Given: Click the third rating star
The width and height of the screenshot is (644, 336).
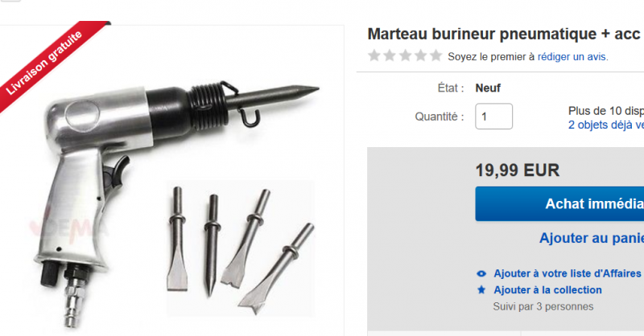Looking at the screenshot, I should (405, 55).
